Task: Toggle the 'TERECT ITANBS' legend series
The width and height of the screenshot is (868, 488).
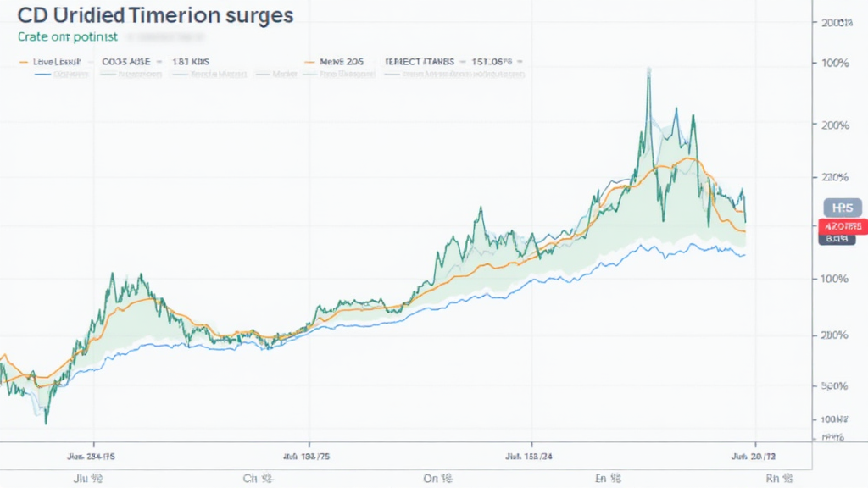Action: click(x=420, y=62)
